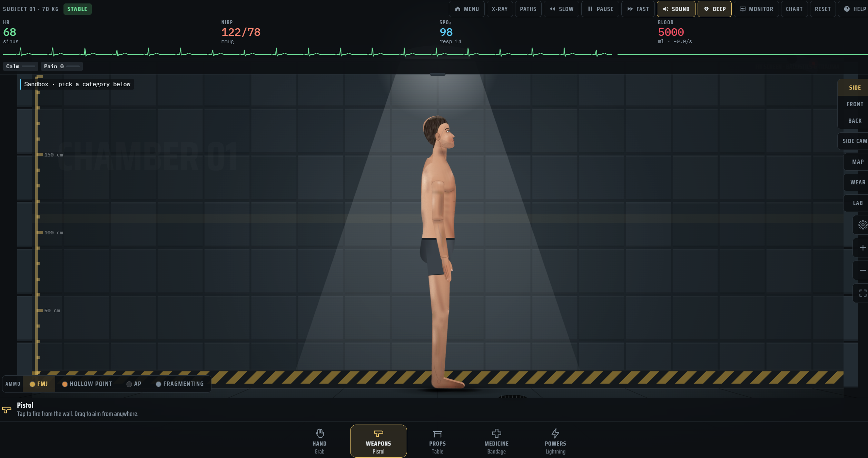The image size is (868, 458).
Task: Mute the SOUND toggle
Action: click(x=676, y=9)
